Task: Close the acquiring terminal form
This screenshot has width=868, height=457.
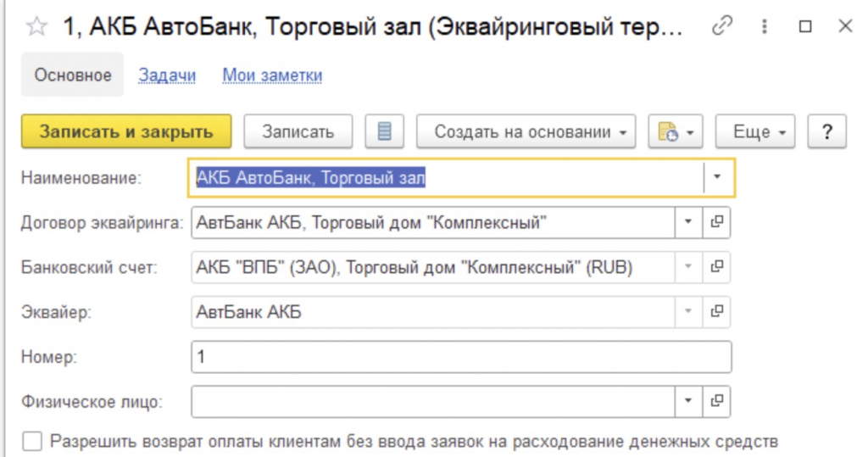Action: (845, 26)
